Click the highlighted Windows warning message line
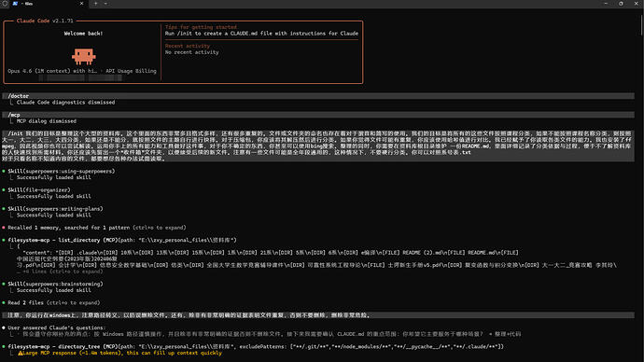Screen dimensions: 644x362 318,315
